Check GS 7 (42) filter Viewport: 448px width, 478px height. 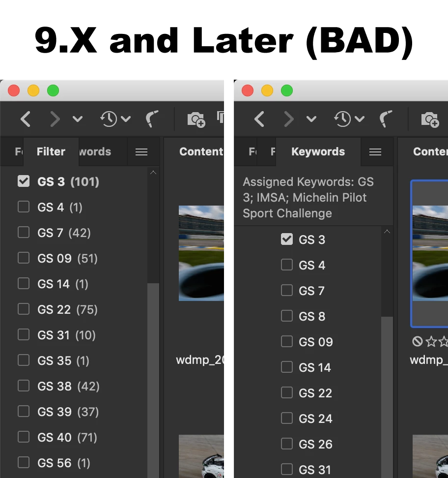(x=24, y=232)
